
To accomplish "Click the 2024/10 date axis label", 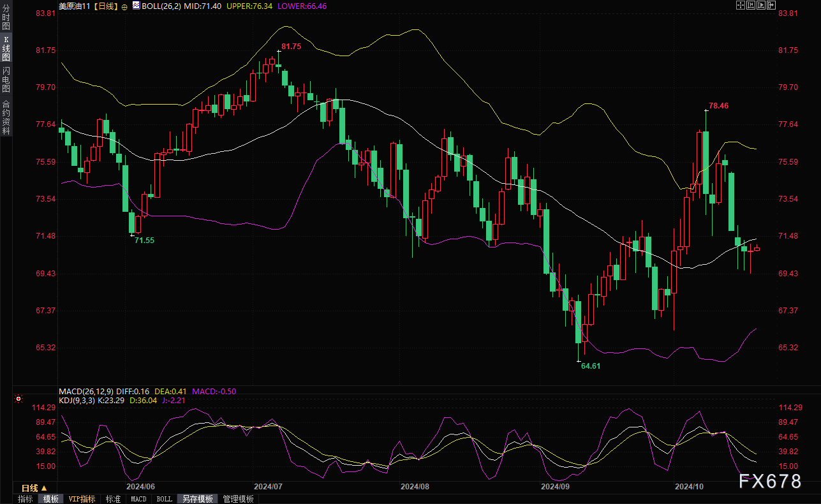I will (690, 486).
